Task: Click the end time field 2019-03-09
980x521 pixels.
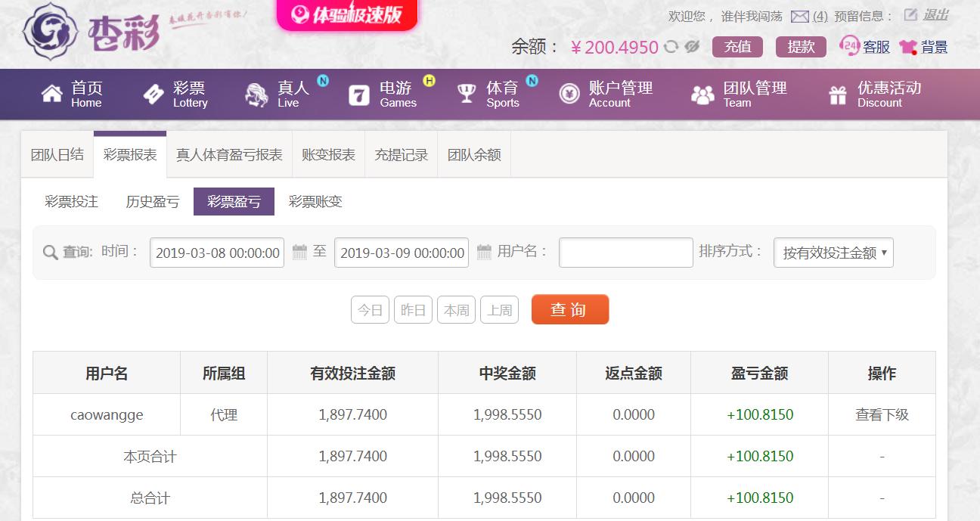Action: [x=402, y=253]
